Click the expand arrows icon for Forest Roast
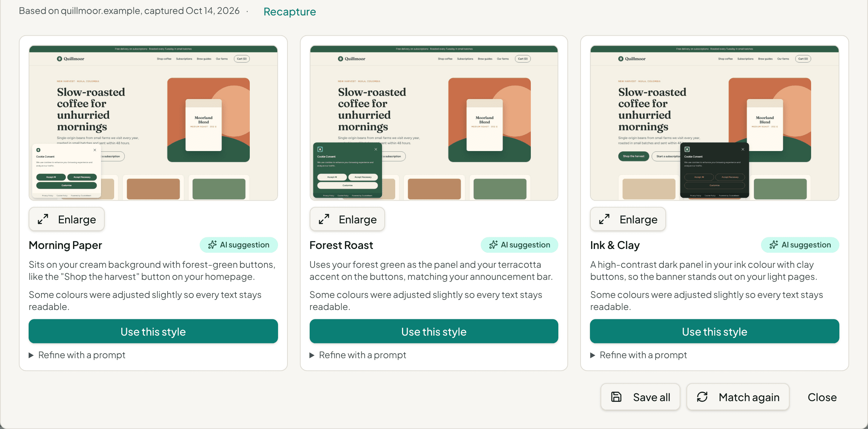Image resolution: width=868 pixels, height=429 pixels. coord(324,219)
